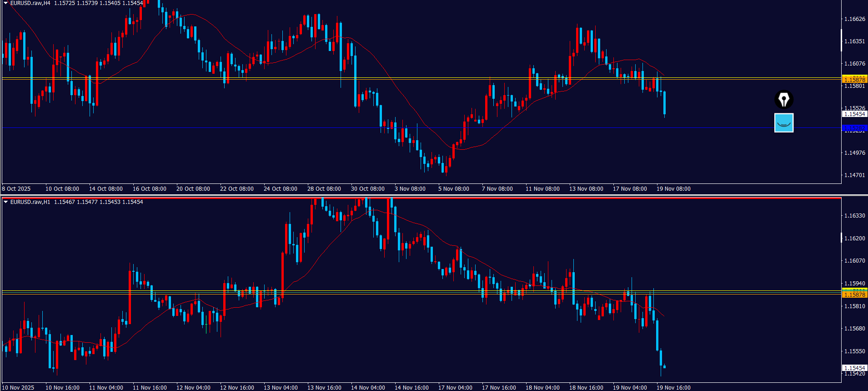The width and height of the screenshot is (868, 391).
Task: Click current price 1.15454 tag on H1 chart
Action: coord(854,368)
